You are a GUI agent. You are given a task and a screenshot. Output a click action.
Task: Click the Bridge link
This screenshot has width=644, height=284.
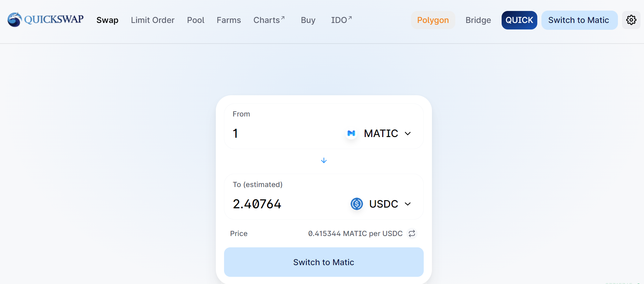[478, 20]
